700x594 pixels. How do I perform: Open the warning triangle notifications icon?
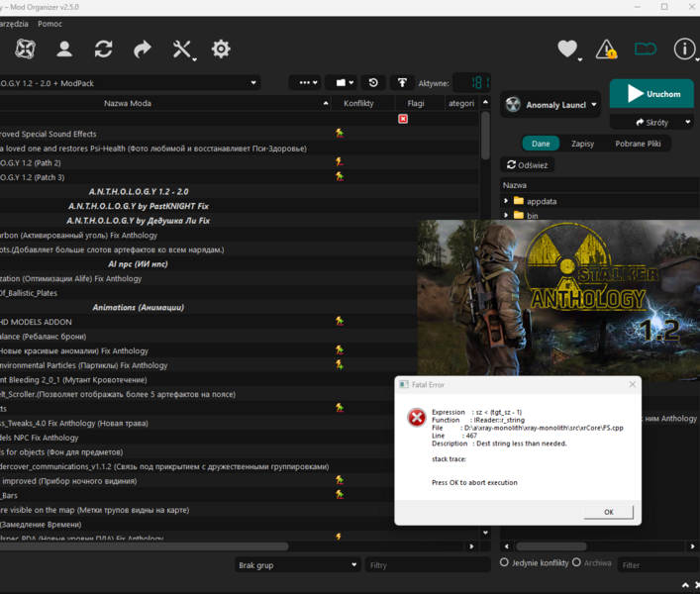[x=606, y=49]
